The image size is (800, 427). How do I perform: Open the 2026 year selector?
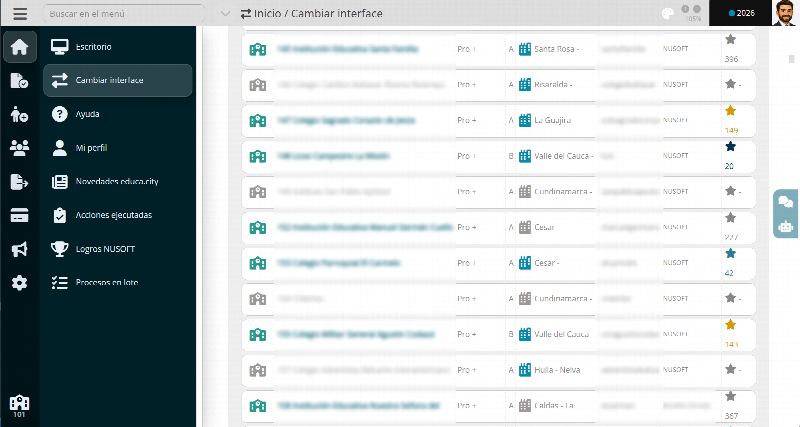point(741,13)
